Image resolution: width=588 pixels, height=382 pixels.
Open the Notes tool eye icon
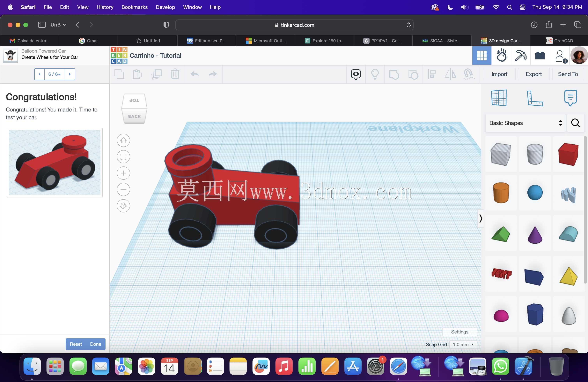coord(356,74)
